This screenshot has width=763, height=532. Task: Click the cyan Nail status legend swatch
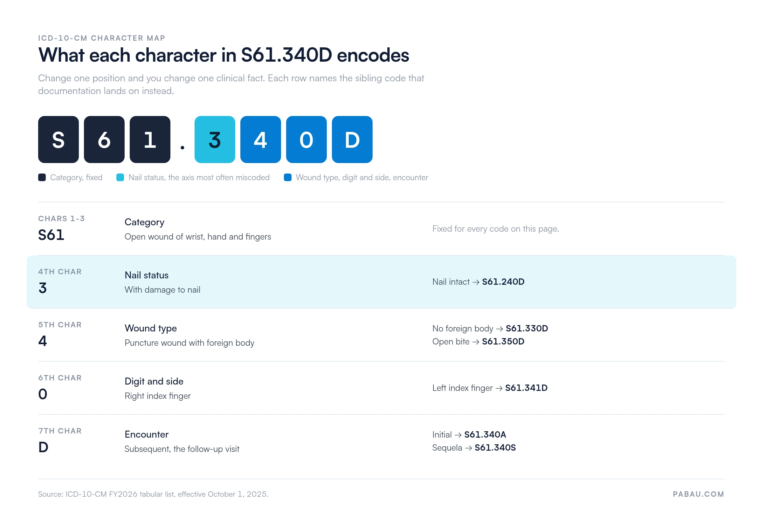pos(120,177)
